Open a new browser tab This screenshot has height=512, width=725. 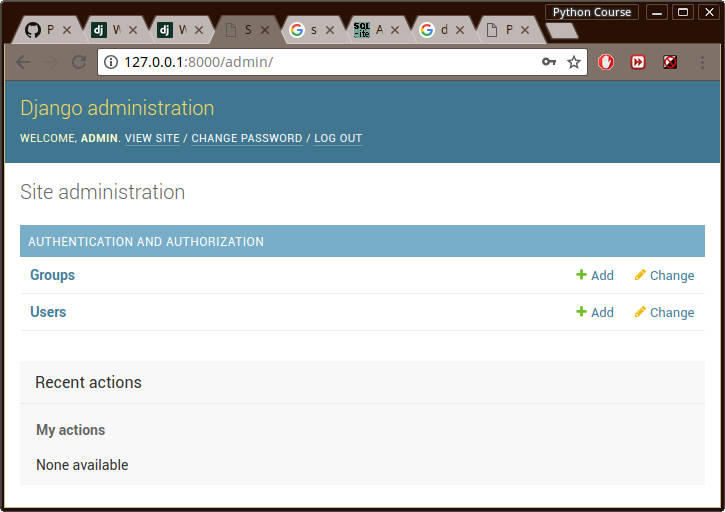click(561, 30)
